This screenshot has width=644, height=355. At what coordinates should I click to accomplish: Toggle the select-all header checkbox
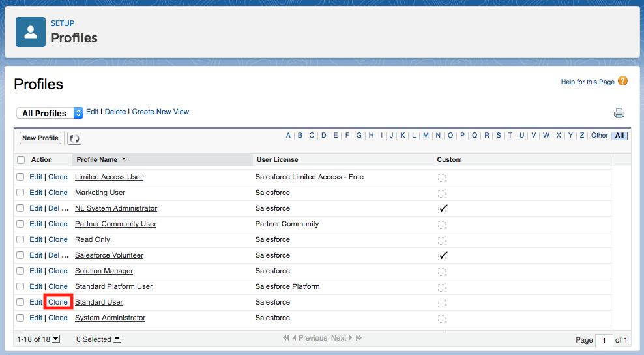[21, 160]
